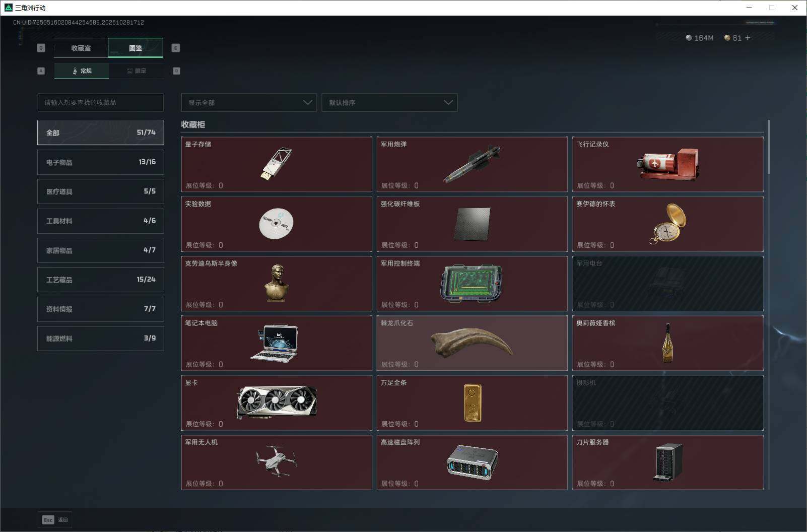Viewport: 807px width, 532px height.
Task: Click the 军用控制终端 terminal icon
Action: [x=472, y=284]
